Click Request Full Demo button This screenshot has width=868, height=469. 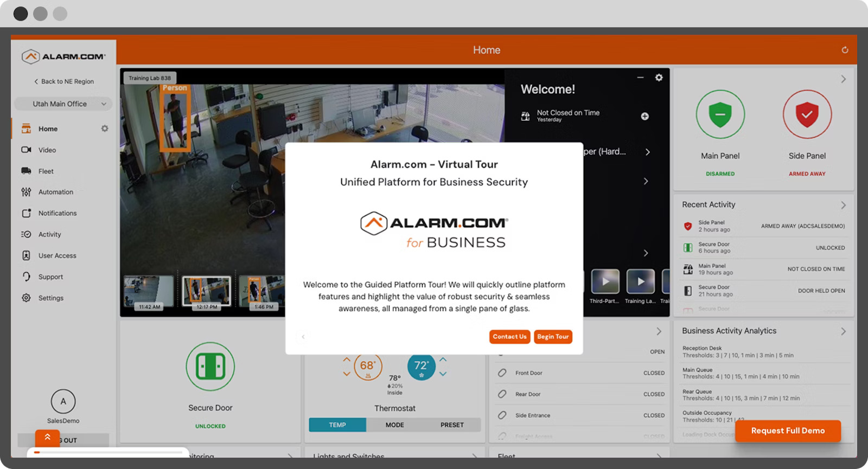788,431
